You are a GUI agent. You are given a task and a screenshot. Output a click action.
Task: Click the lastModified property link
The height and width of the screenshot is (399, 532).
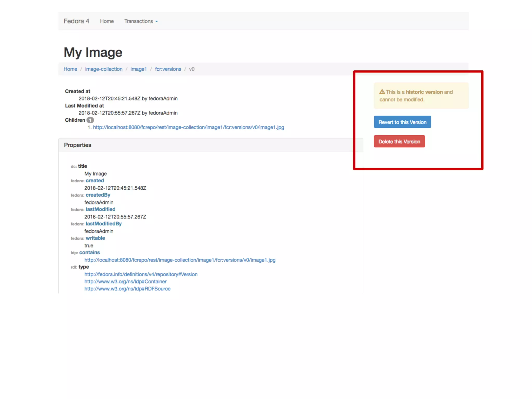coord(100,209)
